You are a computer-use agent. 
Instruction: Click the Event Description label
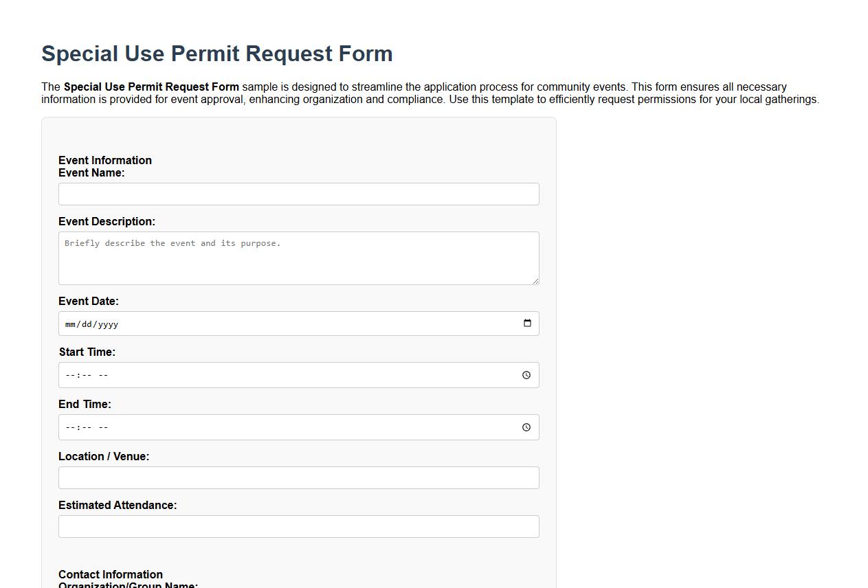pyautogui.click(x=107, y=221)
